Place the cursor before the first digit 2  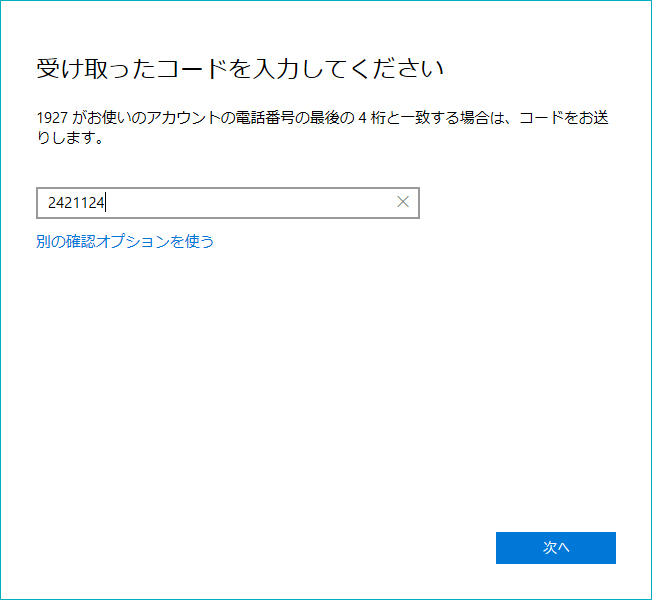[x=47, y=203]
